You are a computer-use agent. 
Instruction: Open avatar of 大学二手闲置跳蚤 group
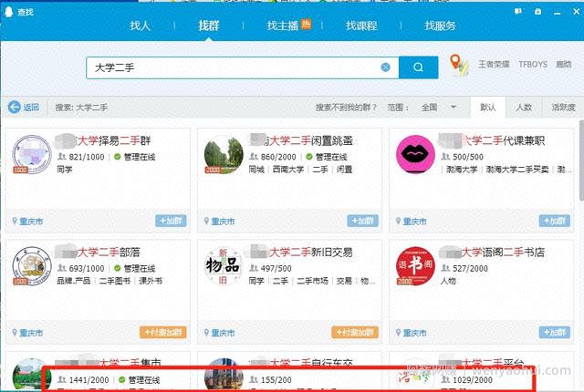[224, 154]
